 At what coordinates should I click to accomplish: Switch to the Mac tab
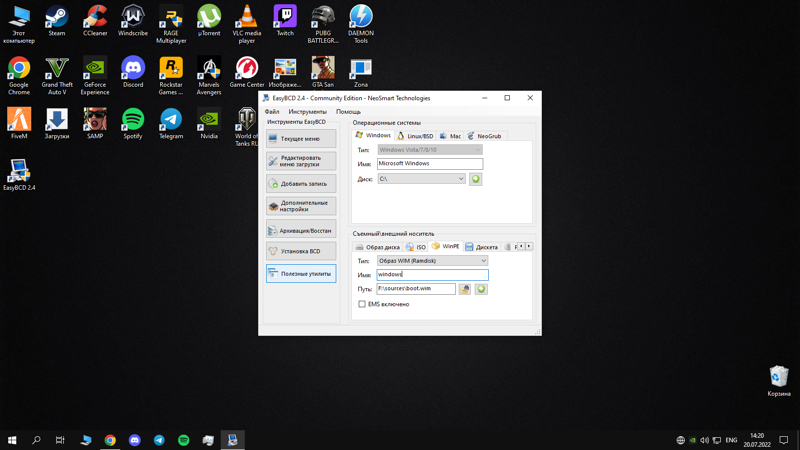click(451, 136)
